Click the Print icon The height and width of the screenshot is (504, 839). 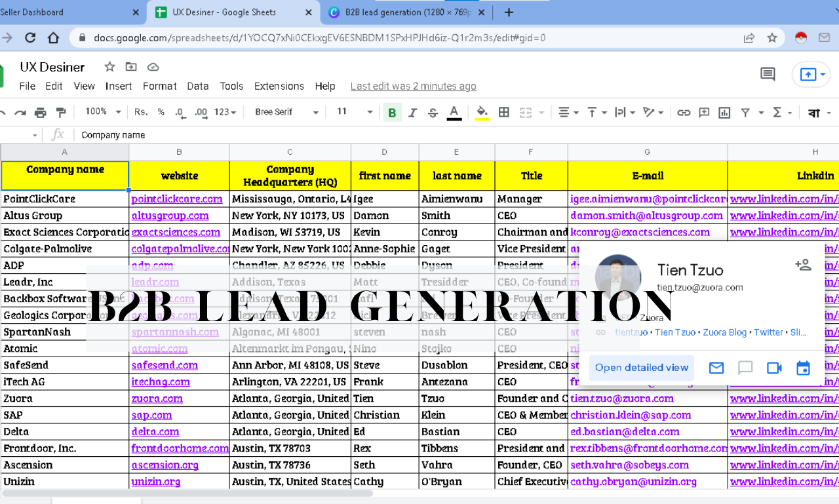point(40,112)
